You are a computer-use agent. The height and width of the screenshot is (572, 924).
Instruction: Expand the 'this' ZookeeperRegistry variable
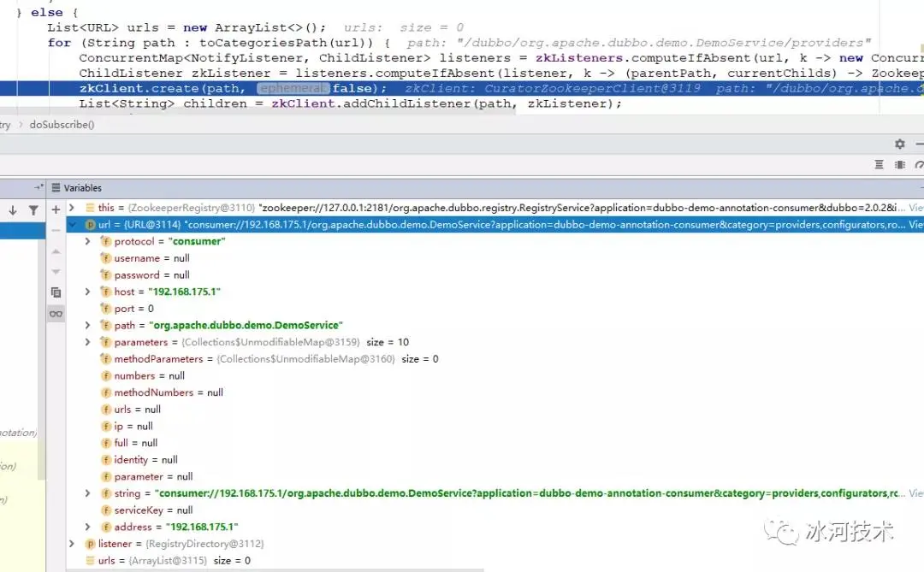tap(72, 208)
